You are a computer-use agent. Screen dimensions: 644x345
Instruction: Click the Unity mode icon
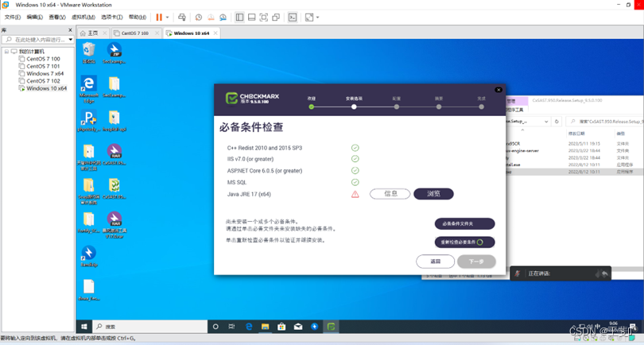(x=276, y=17)
